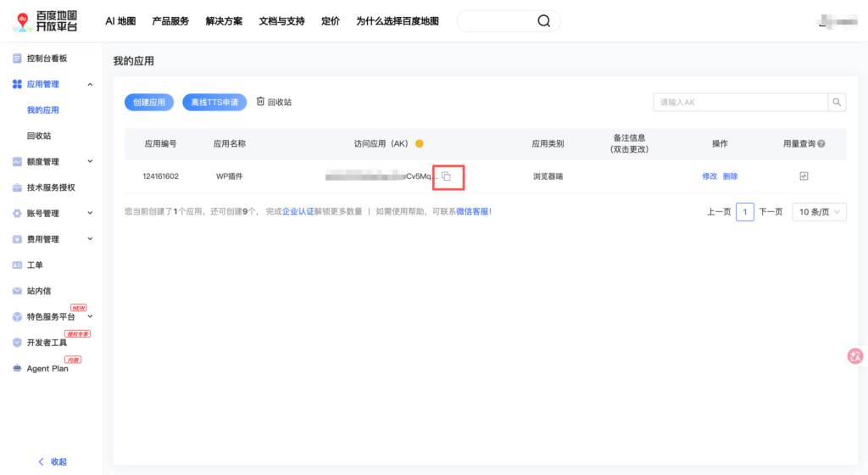
Task: Click 删除 for WP插件 app
Action: [730, 176]
